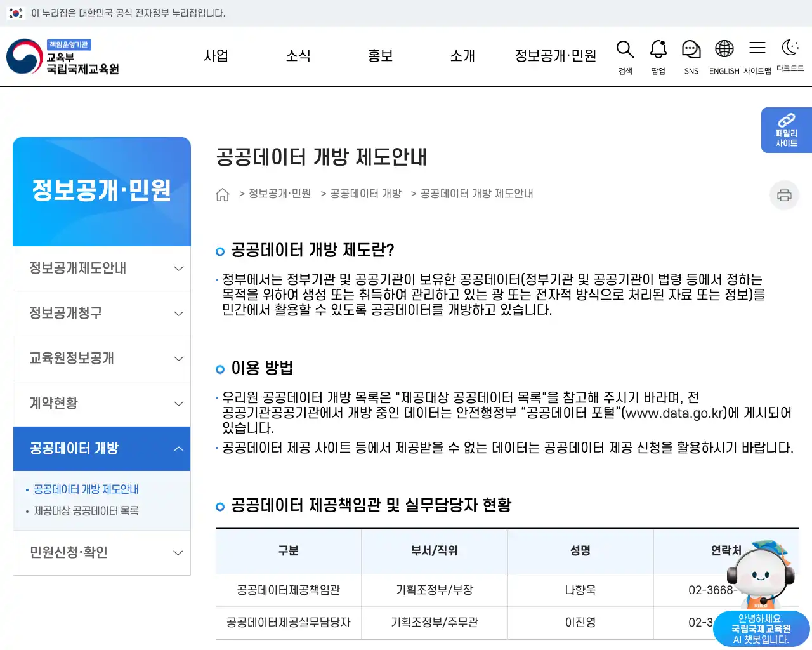Click the 부서/직위 column header
The height and width of the screenshot is (650, 812).
pyautogui.click(x=435, y=551)
